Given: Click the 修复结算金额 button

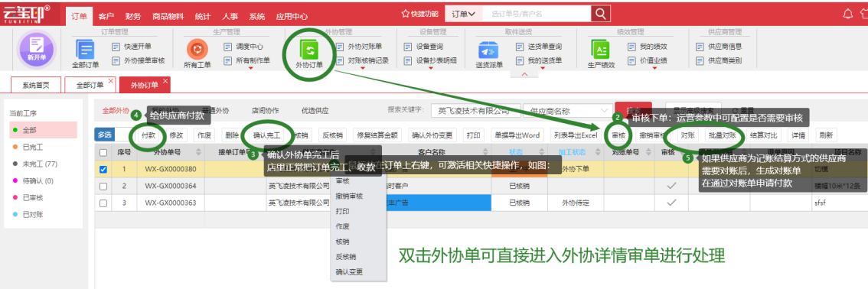Looking at the screenshot, I should coord(378,135).
